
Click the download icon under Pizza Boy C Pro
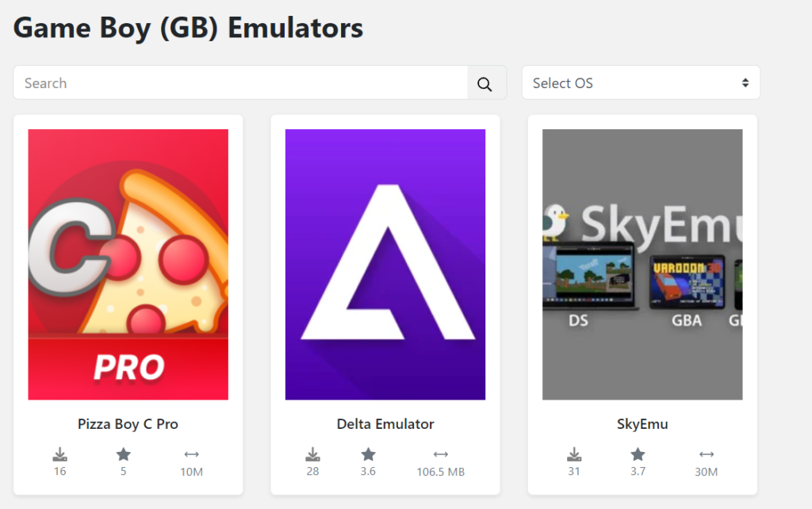pos(59,454)
